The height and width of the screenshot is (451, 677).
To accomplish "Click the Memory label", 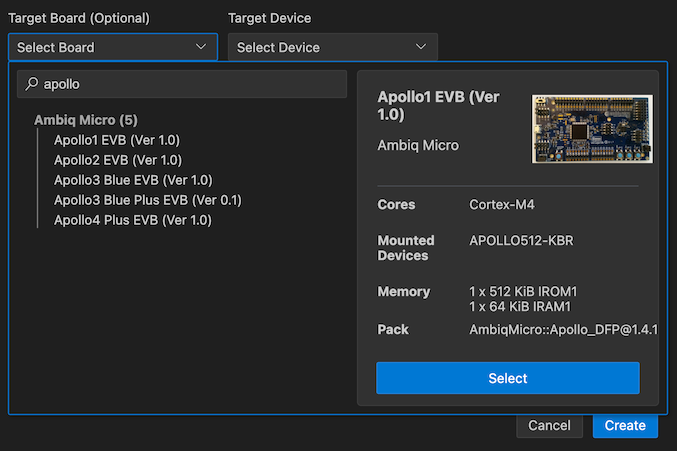I will 404,292.
